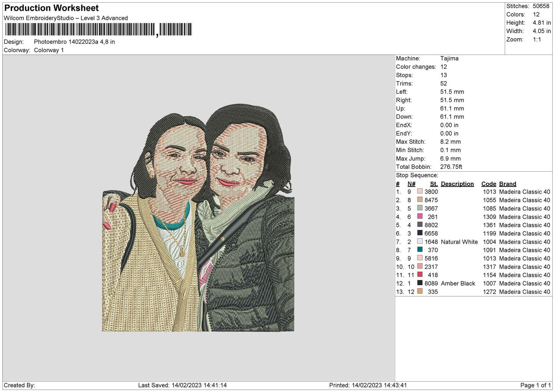This screenshot has height=392, width=555.
Task: Click the Total Bobbin value '276.75ft'
Action: click(x=451, y=167)
